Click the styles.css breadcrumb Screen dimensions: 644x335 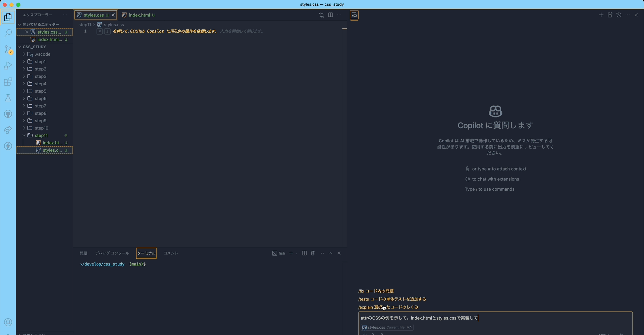pyautogui.click(x=114, y=25)
